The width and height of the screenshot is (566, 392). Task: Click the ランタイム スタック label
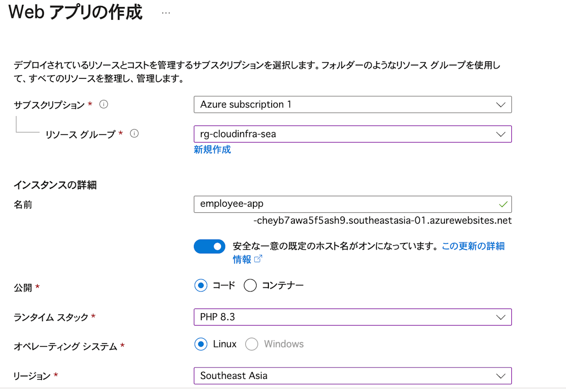51,317
